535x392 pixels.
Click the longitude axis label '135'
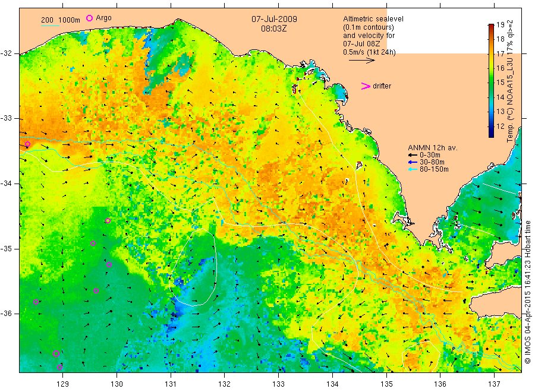(386, 384)
